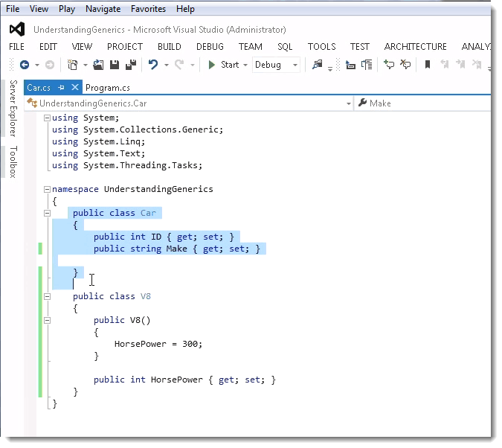Open the Navigate Backward history dropdown
This screenshot has height=448, width=502.
[x=37, y=65]
